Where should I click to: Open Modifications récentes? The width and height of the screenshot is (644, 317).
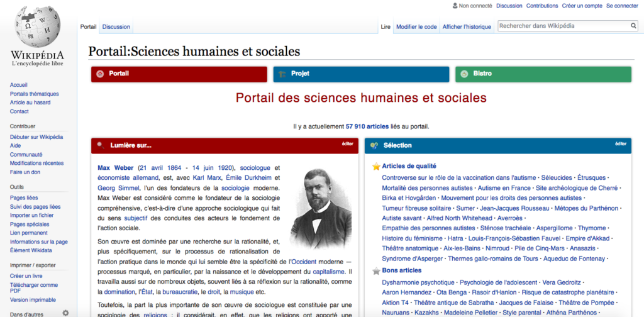point(36,163)
